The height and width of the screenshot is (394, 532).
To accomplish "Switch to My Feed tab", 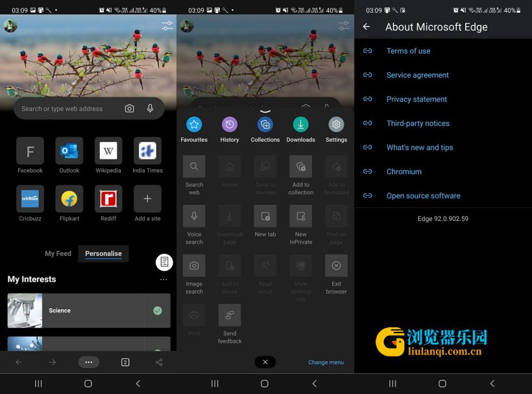I will tap(58, 253).
